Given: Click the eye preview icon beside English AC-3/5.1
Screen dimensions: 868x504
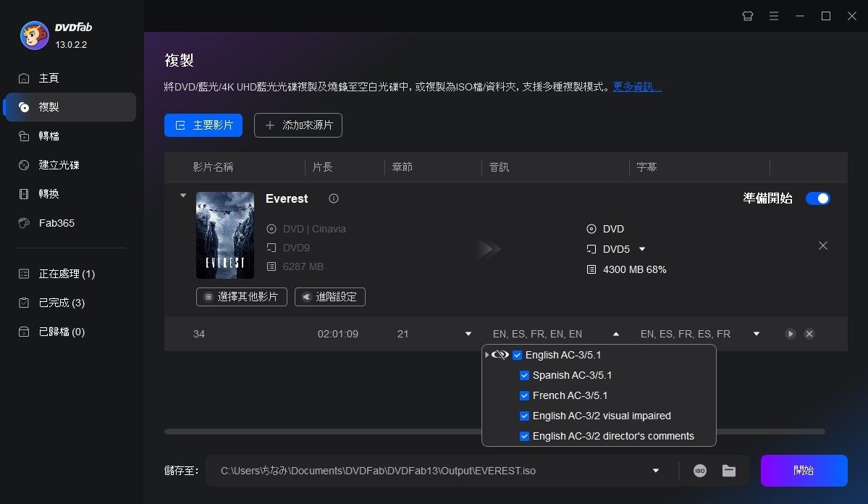Looking at the screenshot, I should (500, 354).
